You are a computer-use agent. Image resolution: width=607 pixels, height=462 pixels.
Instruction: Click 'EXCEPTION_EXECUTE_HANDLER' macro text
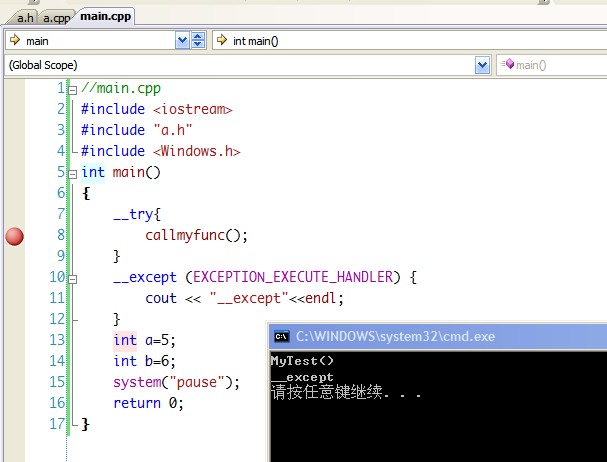tap(293, 277)
